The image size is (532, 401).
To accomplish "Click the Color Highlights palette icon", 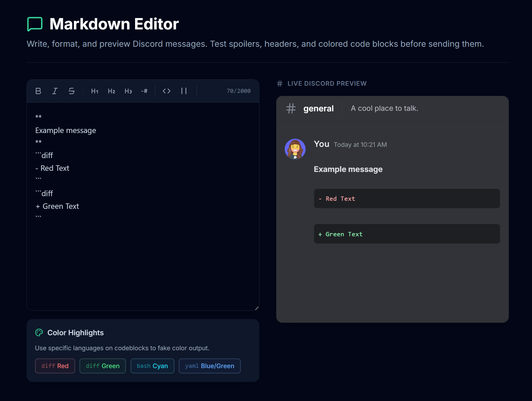I will 39,333.
